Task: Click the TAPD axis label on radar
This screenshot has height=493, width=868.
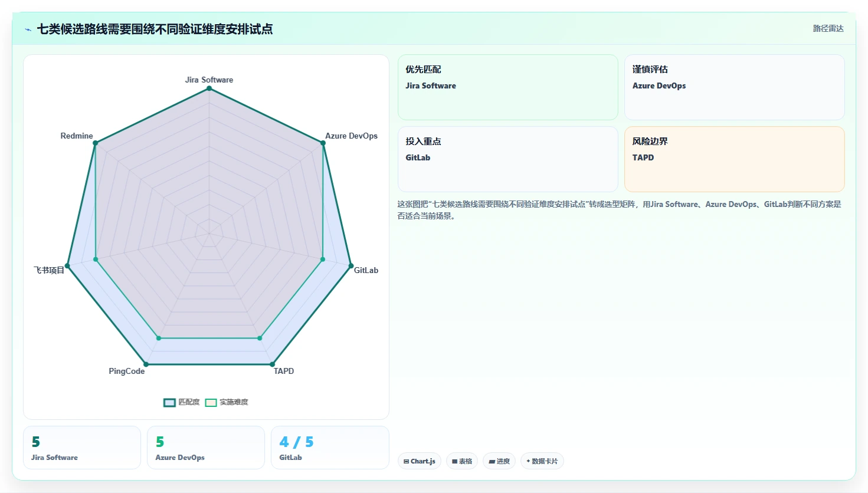Action: click(284, 371)
